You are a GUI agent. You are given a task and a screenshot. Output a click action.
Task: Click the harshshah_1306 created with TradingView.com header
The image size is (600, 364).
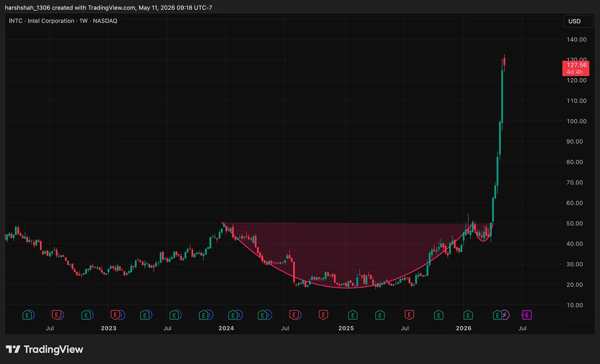click(x=108, y=8)
